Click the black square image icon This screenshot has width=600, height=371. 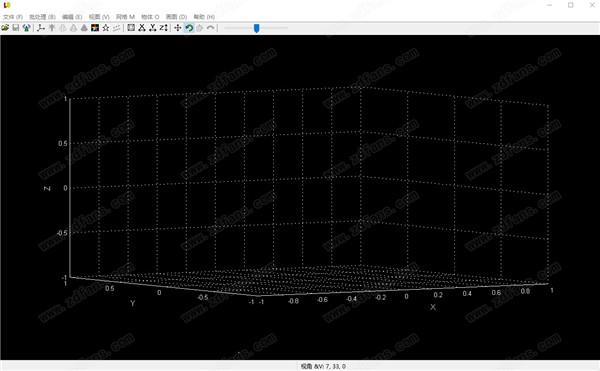click(x=95, y=28)
